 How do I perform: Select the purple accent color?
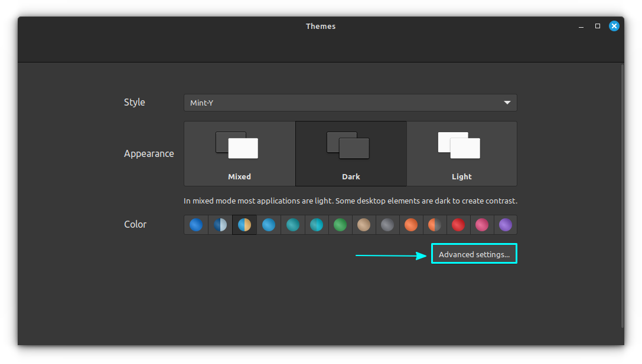506,225
